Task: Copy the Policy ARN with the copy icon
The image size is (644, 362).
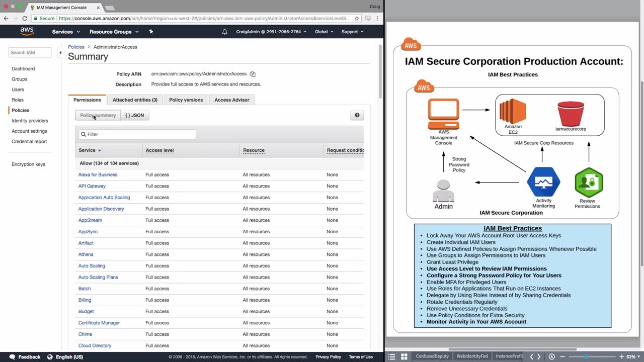Action: coord(253,74)
